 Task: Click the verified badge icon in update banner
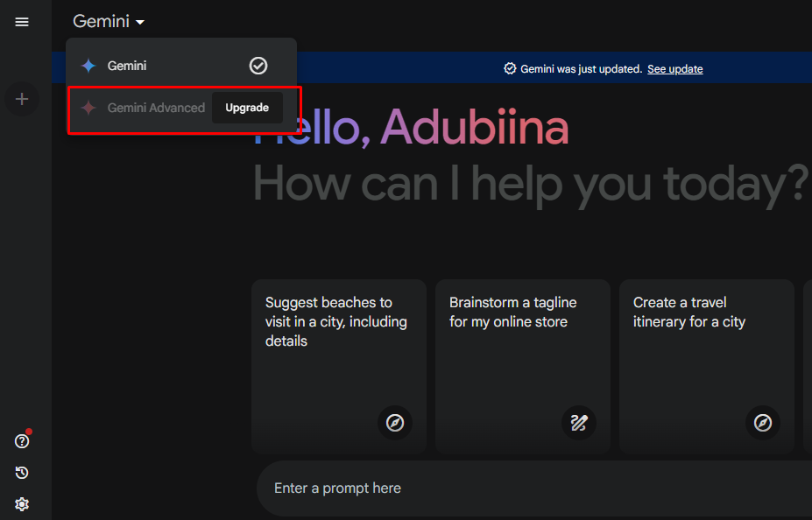pos(510,69)
